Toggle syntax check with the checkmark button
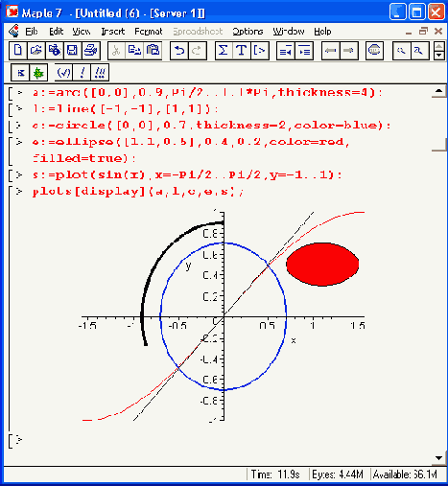The height and width of the screenshot is (486, 448). click(x=63, y=73)
